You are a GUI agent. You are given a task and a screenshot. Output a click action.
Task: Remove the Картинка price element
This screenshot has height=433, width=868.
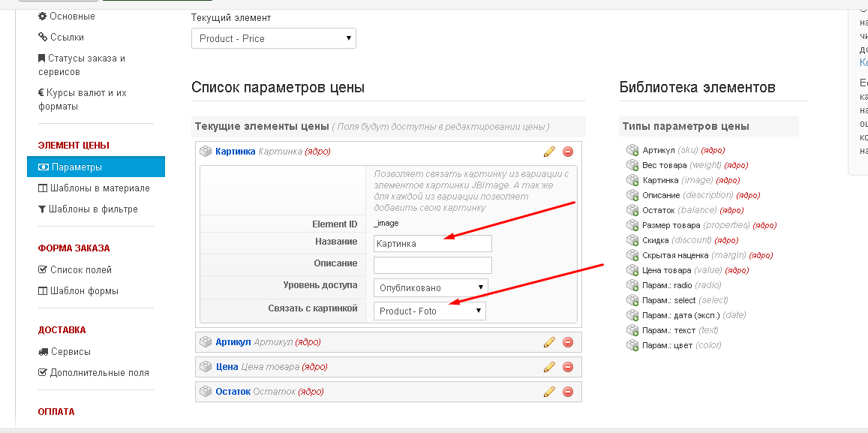(568, 152)
